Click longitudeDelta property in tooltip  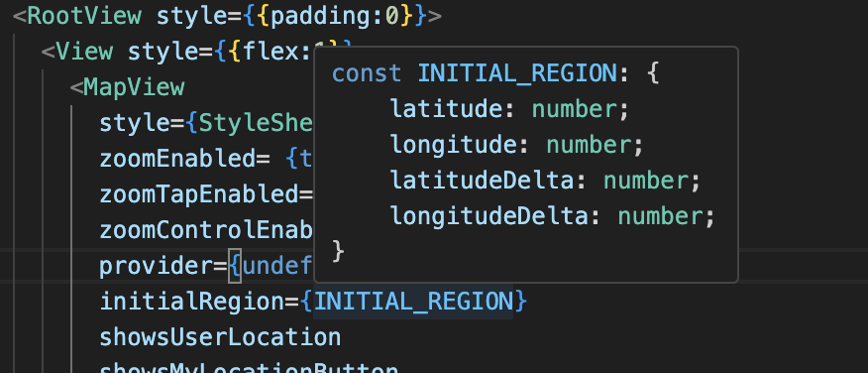(488, 216)
